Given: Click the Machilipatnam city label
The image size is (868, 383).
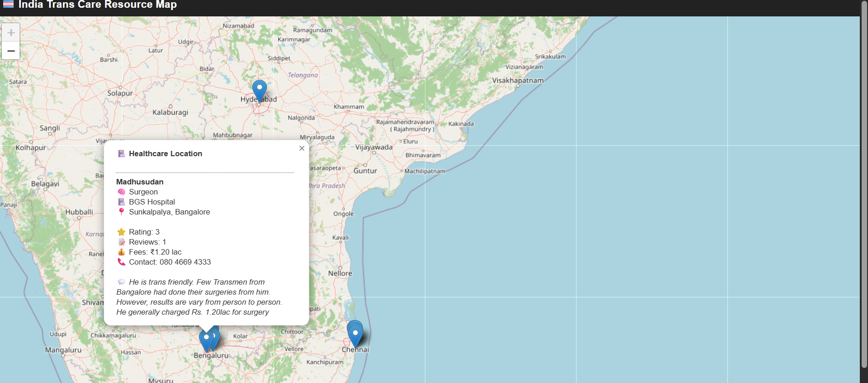Looking at the screenshot, I should pyautogui.click(x=425, y=171).
